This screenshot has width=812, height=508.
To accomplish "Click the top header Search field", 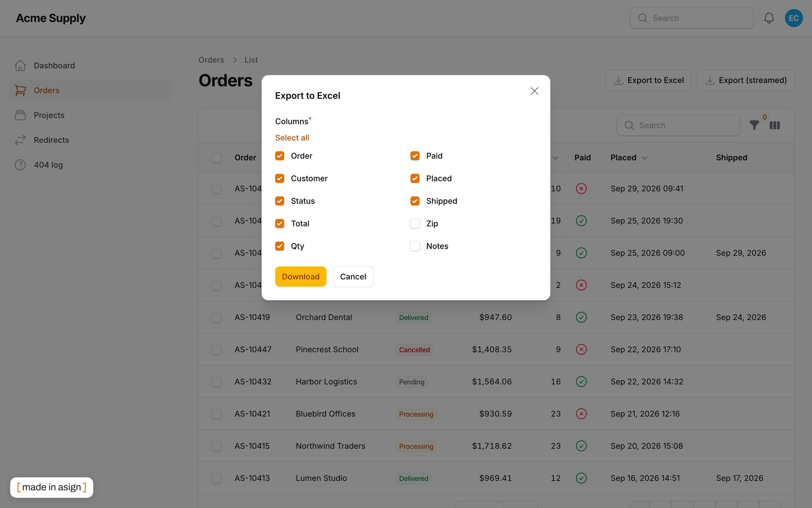I will [x=692, y=18].
